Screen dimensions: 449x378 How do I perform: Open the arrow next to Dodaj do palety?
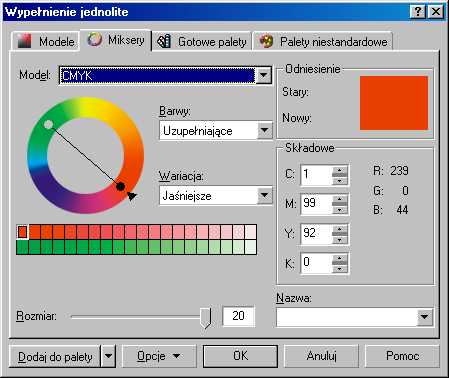(108, 356)
